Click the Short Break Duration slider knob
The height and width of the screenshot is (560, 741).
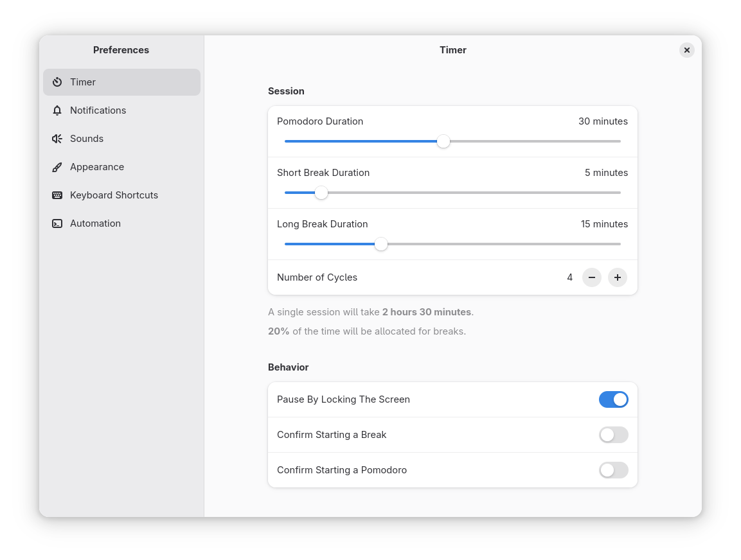321,193
